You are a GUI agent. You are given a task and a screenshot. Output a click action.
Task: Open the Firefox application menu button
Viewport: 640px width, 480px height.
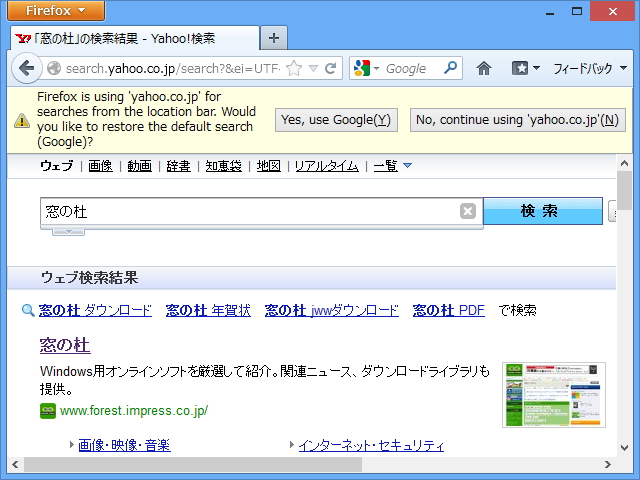tap(56, 10)
